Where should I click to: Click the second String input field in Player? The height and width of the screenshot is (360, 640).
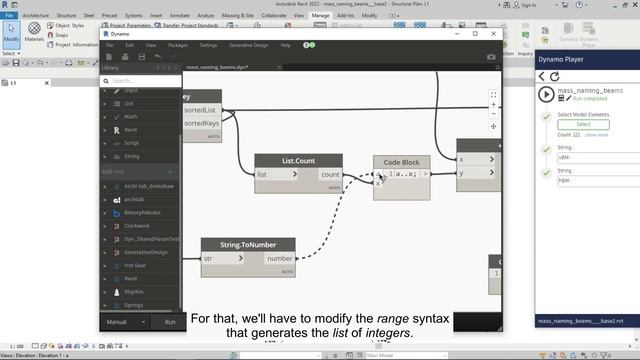[598, 180]
